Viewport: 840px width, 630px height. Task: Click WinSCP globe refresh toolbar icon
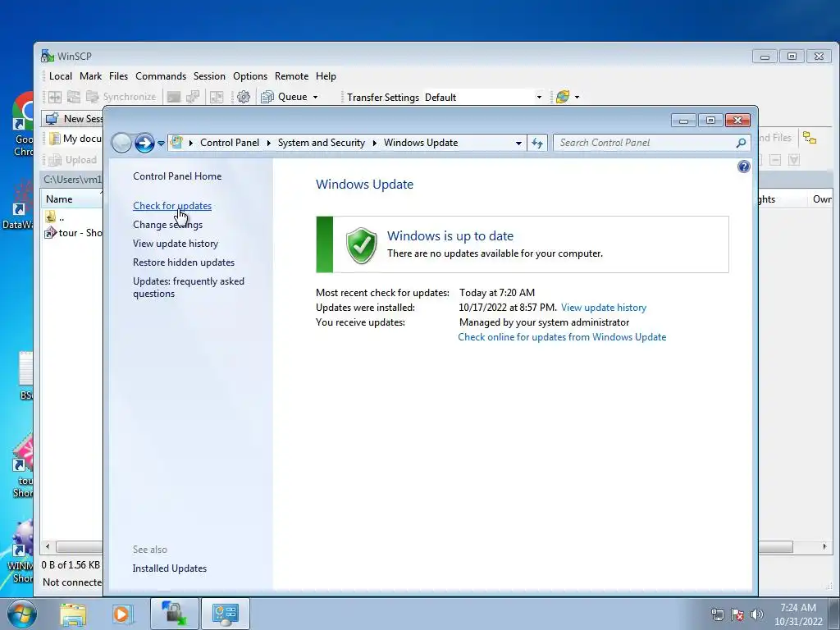coord(563,97)
